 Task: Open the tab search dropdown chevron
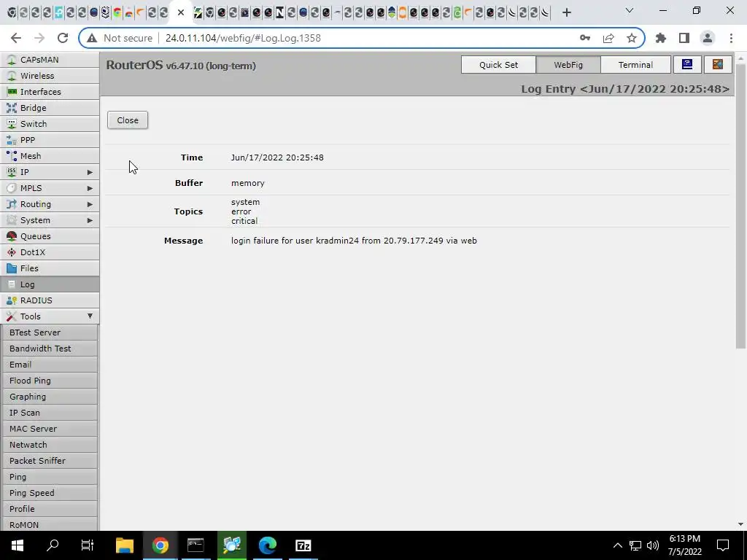tap(629, 10)
